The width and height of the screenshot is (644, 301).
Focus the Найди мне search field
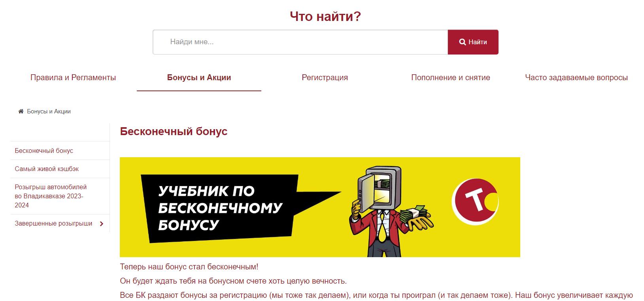click(300, 42)
